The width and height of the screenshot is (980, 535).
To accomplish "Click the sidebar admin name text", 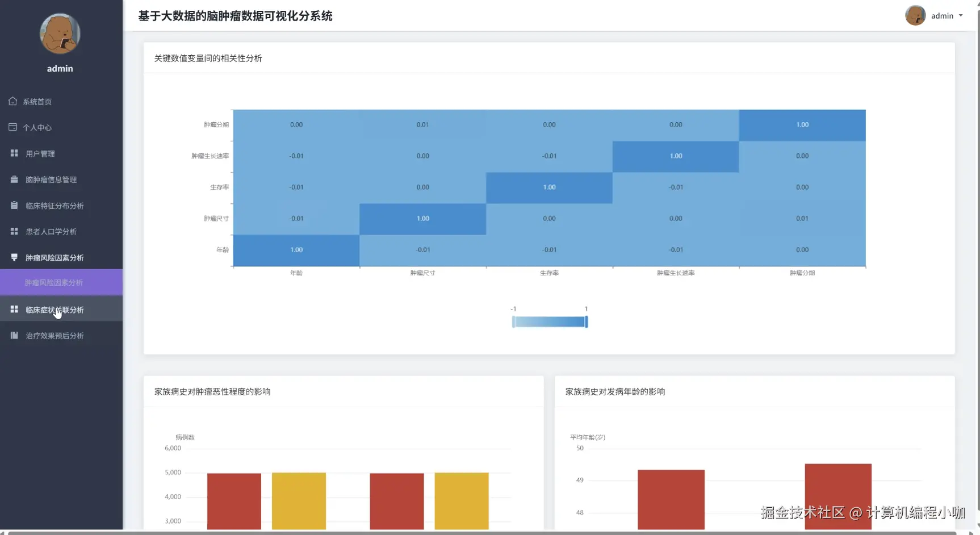I will pyautogui.click(x=60, y=68).
